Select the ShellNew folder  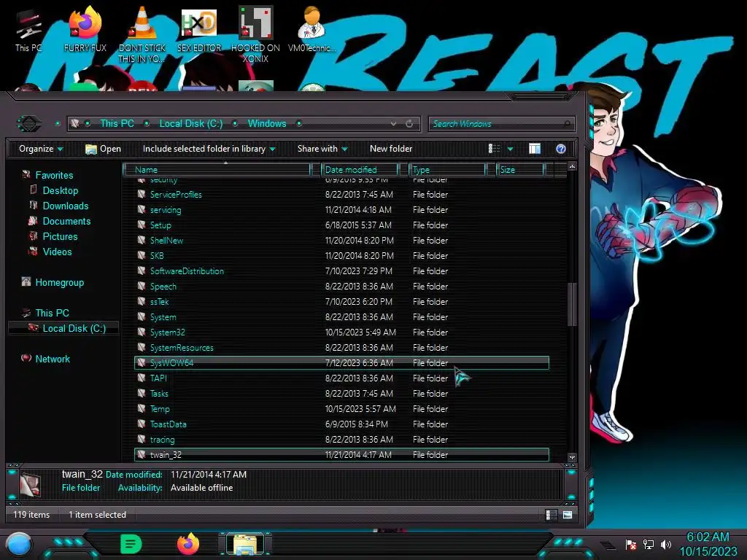(x=342, y=241)
